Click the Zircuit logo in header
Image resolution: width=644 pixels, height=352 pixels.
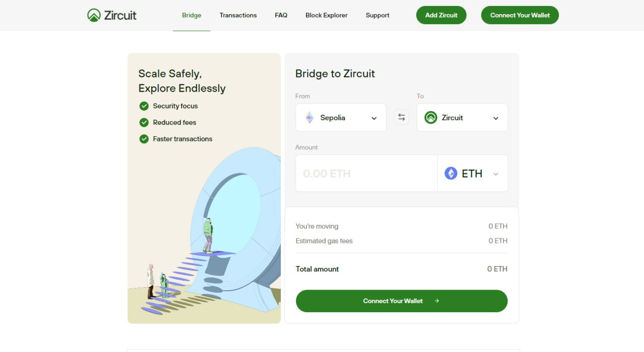click(112, 15)
